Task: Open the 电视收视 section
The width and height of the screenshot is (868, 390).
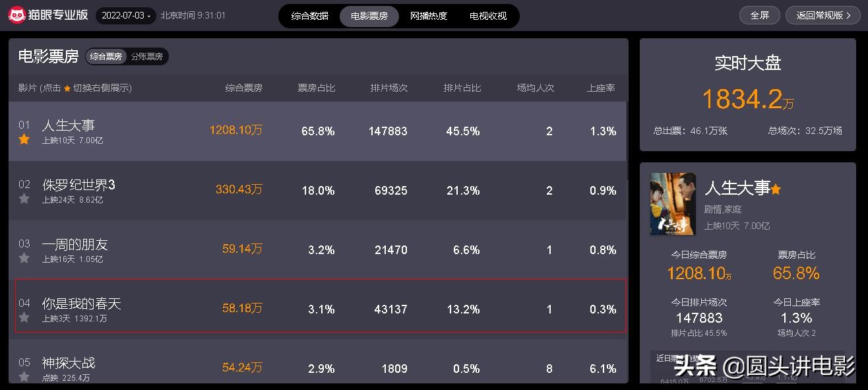Action: [489, 15]
